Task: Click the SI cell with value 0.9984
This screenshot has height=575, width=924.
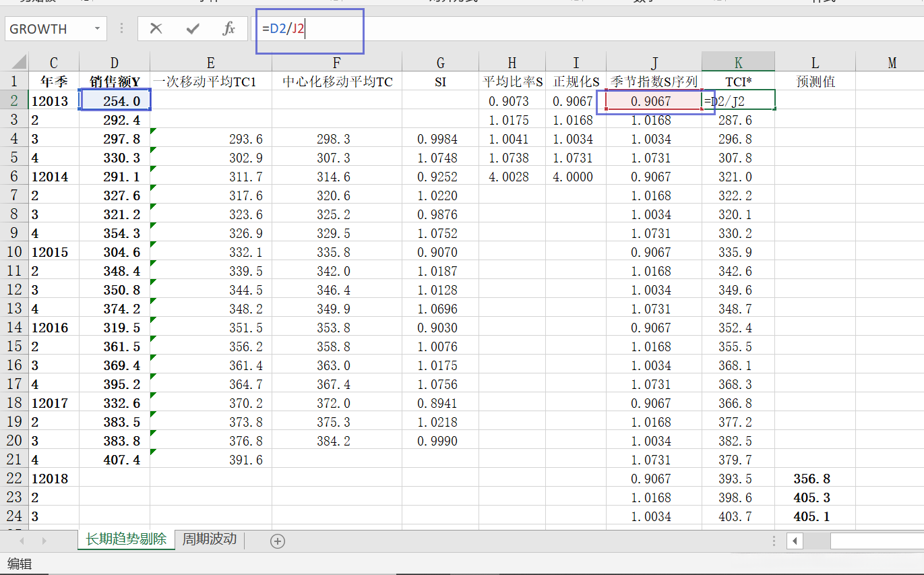Action: [441, 139]
